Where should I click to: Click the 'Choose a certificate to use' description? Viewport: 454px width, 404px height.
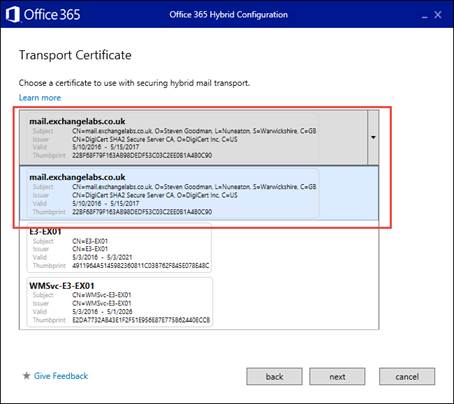tap(134, 83)
